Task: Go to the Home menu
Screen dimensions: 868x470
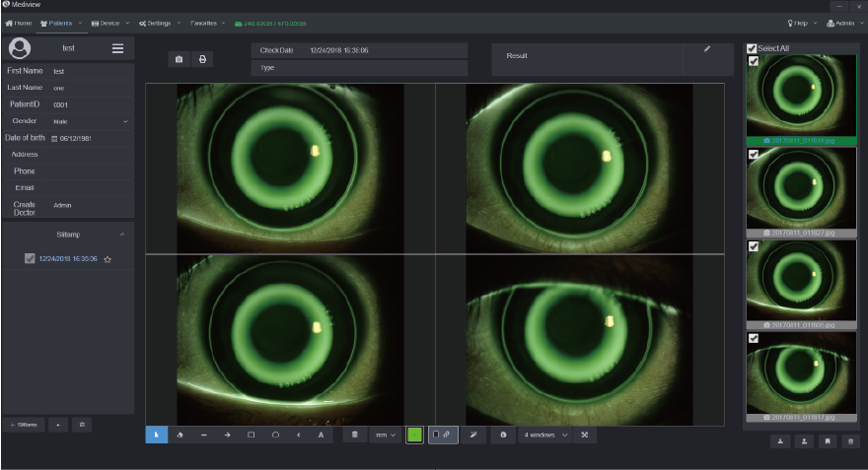Action: (19, 24)
